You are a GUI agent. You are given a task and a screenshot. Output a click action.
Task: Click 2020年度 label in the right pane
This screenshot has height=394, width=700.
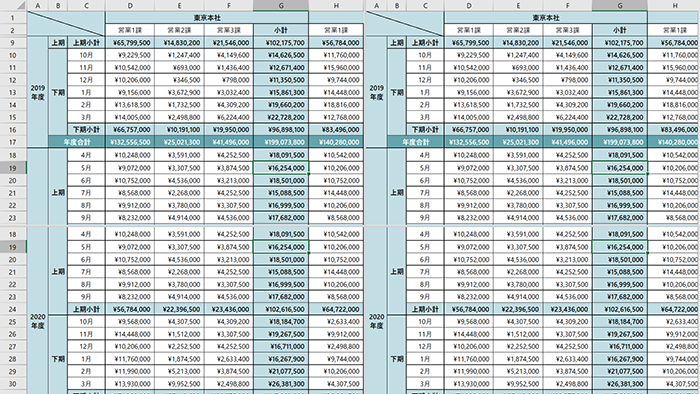[376, 321]
